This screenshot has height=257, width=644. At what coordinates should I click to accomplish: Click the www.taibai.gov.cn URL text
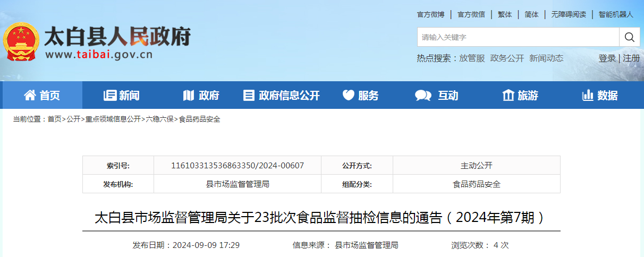[100, 55]
